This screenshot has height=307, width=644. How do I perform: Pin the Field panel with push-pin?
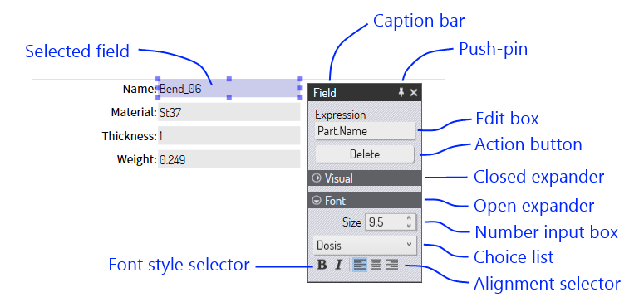[401, 93]
